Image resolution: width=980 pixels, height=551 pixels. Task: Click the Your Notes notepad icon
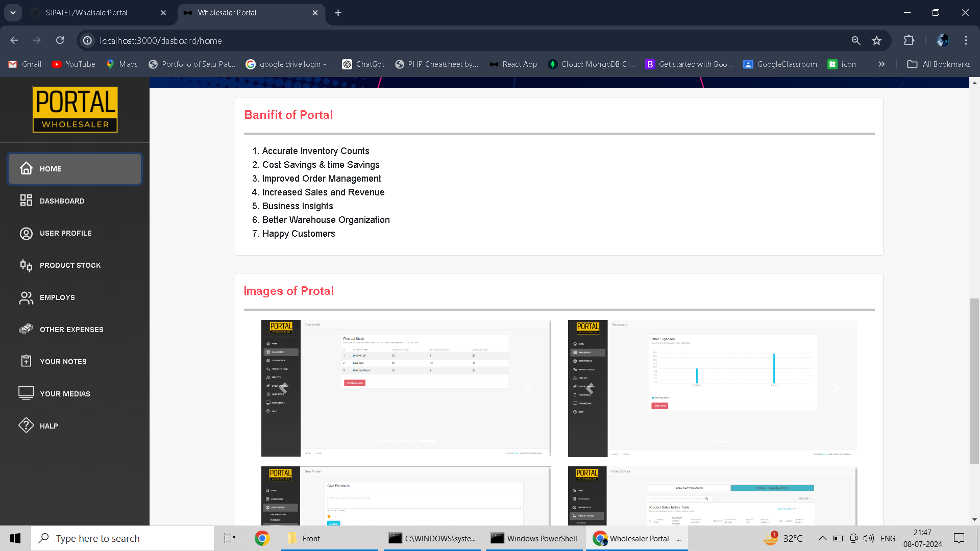(x=26, y=361)
